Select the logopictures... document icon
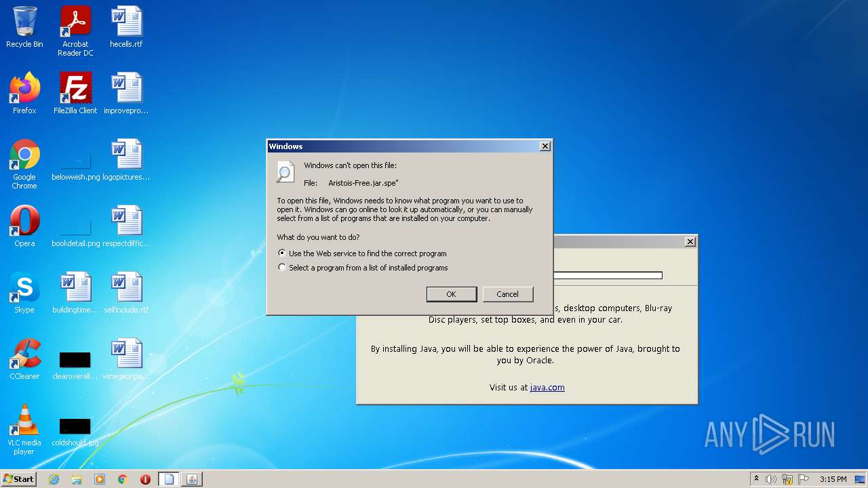 (126, 160)
